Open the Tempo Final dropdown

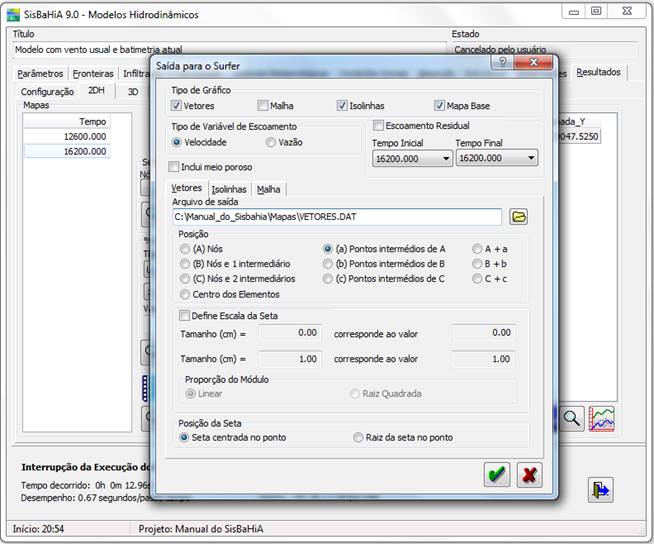[497, 158]
